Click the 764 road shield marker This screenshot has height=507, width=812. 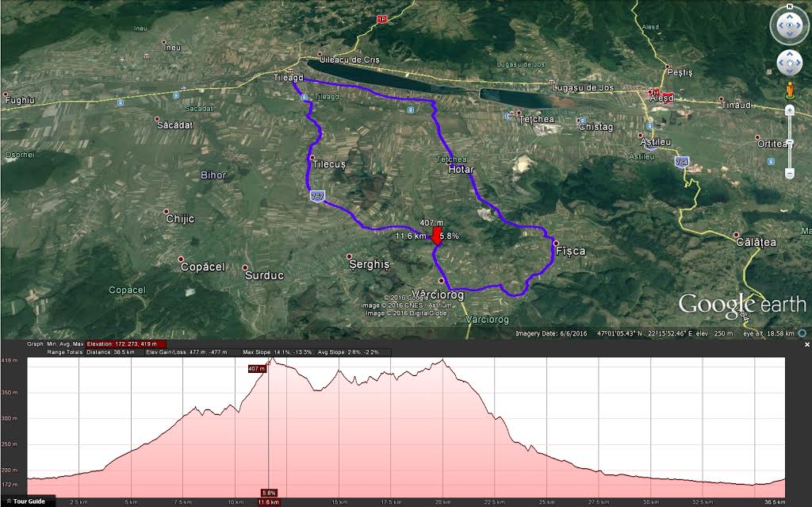coord(681,162)
